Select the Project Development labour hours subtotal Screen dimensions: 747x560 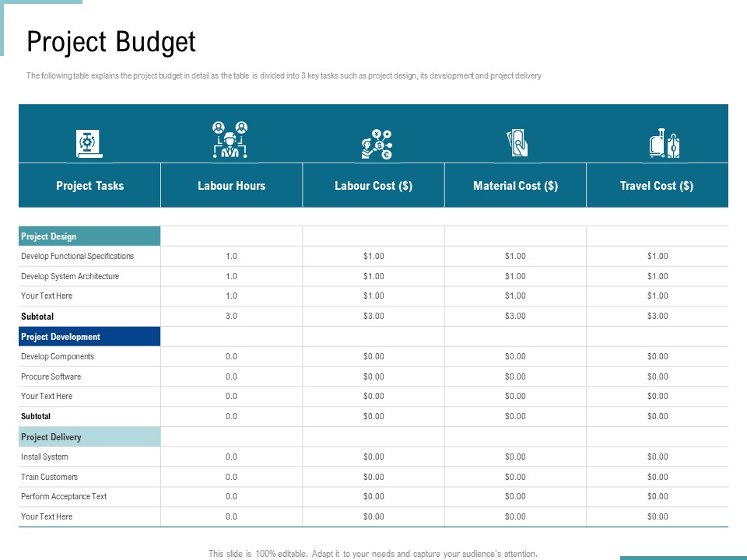point(232,416)
